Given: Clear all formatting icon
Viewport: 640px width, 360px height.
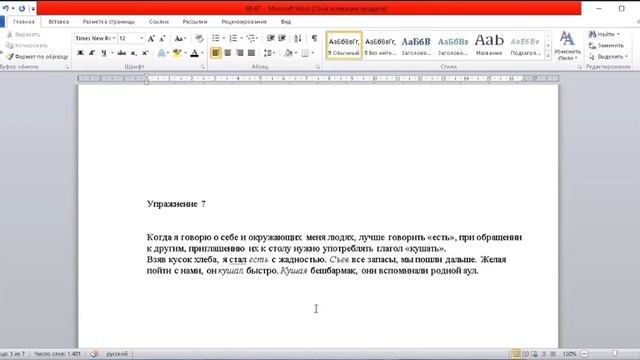Looking at the screenshot, I should (x=199, y=38).
